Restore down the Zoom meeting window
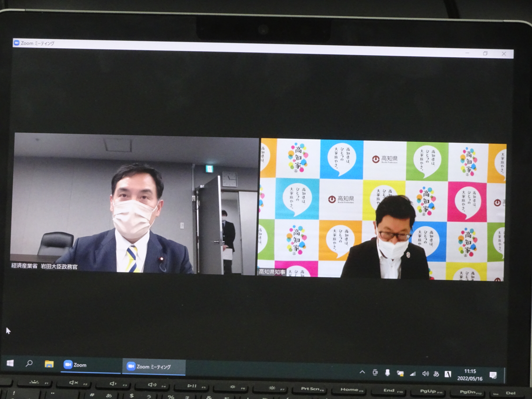This screenshot has width=532, height=399. click(485, 53)
